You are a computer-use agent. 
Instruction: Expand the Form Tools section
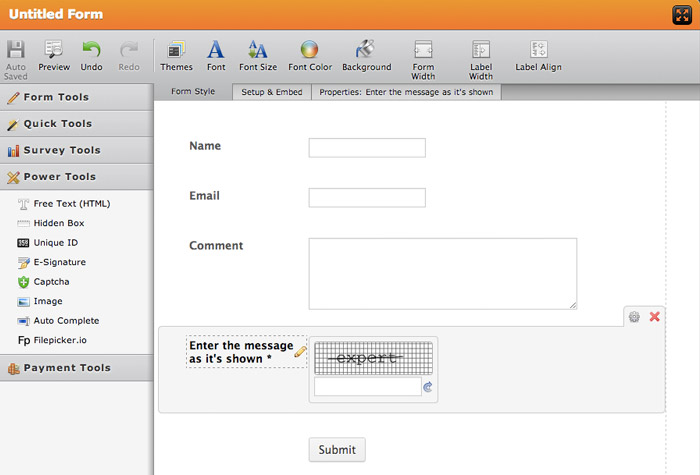coord(76,97)
